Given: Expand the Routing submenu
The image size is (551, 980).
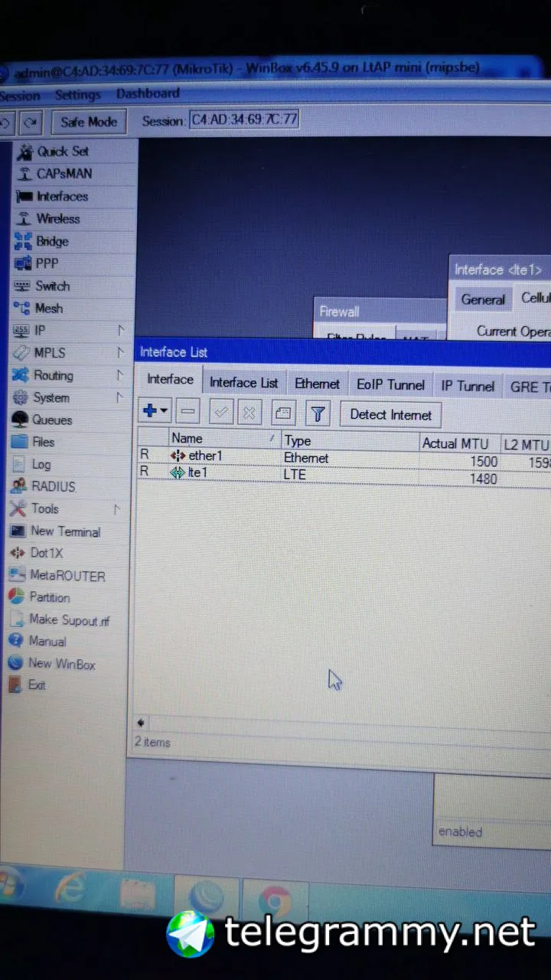Looking at the screenshot, I should coord(119,375).
